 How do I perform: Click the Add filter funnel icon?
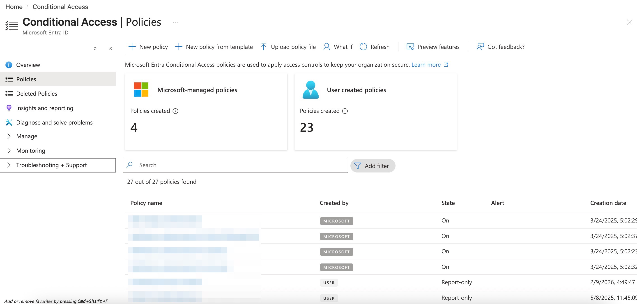pos(357,166)
